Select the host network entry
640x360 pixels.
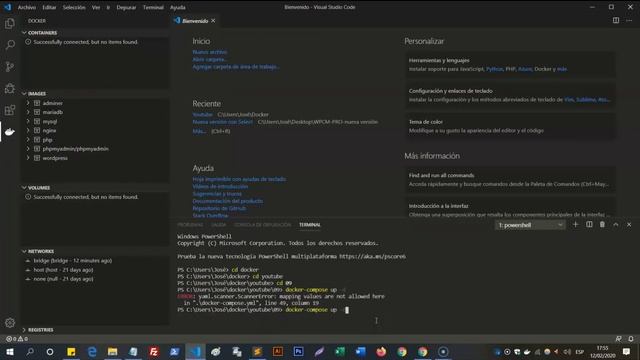(63, 270)
